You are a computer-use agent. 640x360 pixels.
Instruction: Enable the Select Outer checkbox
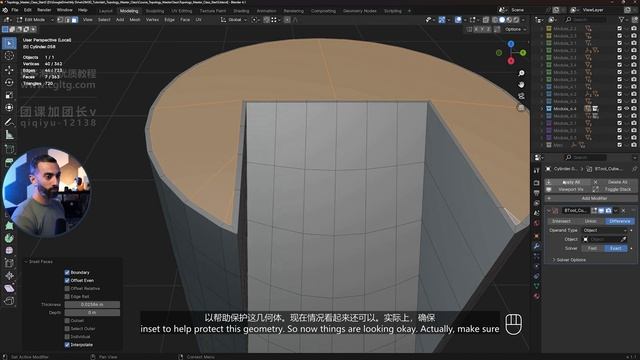pos(67,329)
